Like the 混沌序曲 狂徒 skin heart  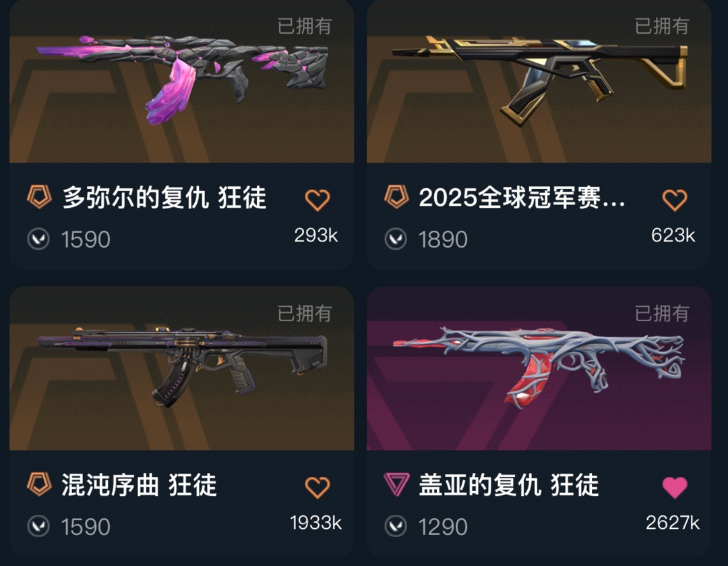point(317,488)
